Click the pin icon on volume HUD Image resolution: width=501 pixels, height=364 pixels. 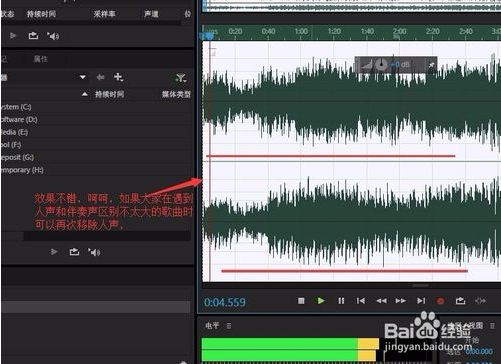(x=431, y=65)
